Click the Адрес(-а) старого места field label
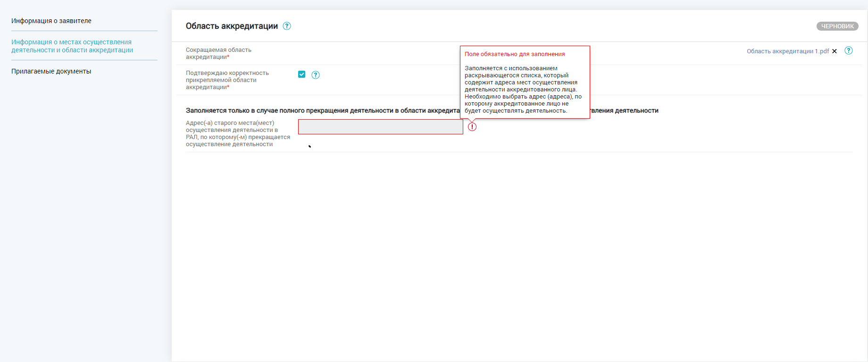Screen dimensions: 868x362 pyautogui.click(x=237, y=133)
